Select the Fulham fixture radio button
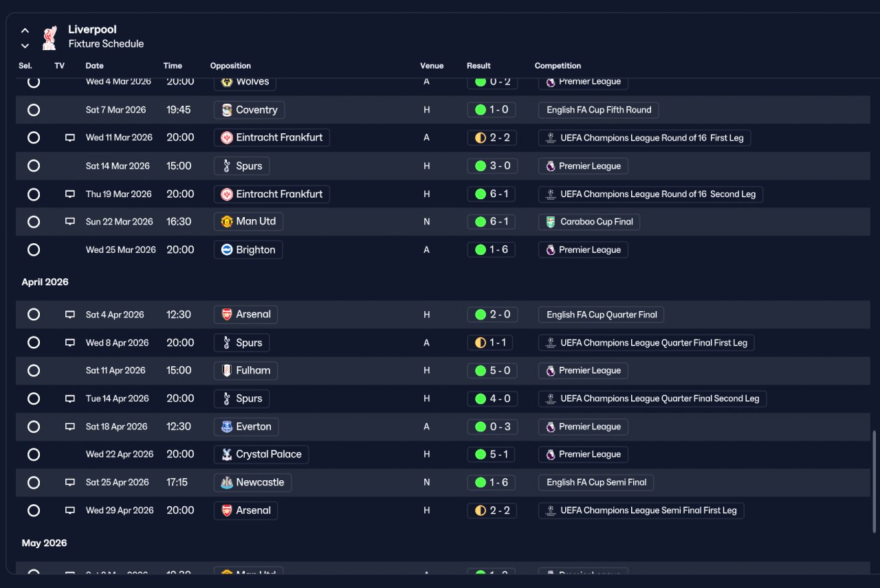The height and width of the screenshot is (588, 880). tap(34, 371)
